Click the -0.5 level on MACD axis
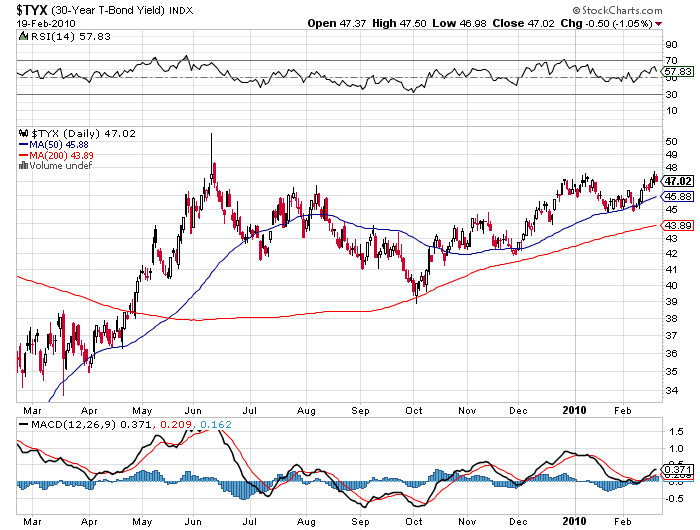700x530 pixels. 675,499
